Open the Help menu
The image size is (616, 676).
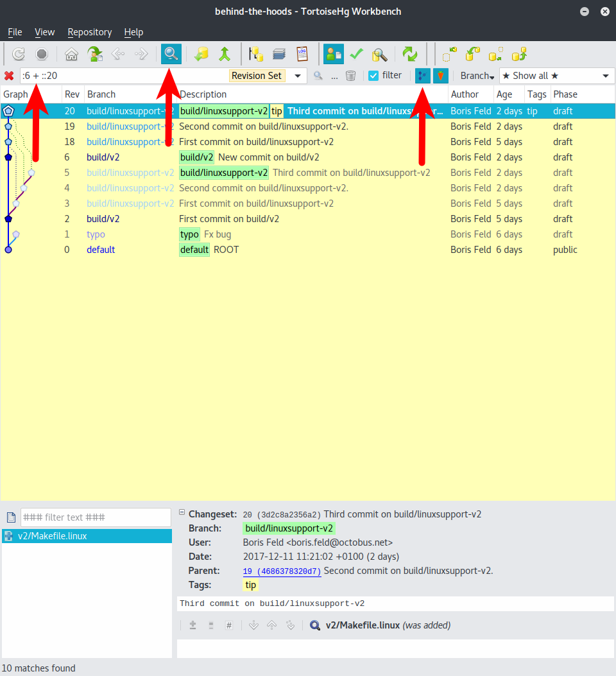[x=133, y=32]
